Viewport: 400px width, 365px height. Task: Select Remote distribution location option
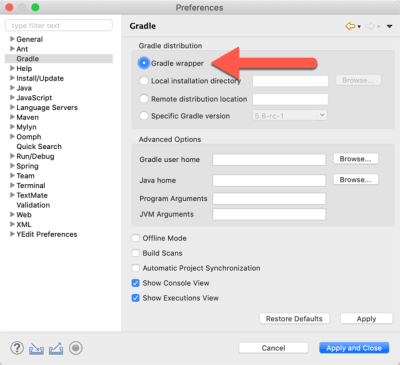point(144,99)
